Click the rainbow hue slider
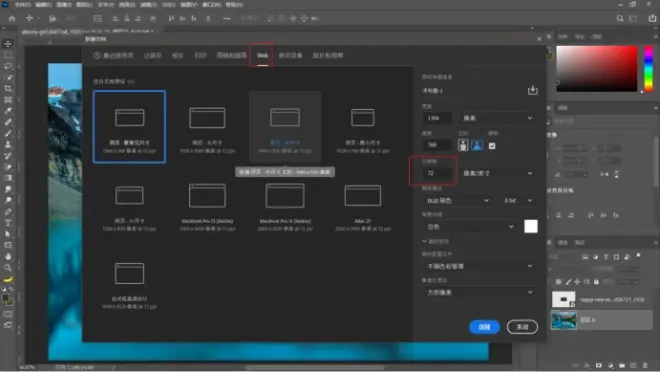 649,69
